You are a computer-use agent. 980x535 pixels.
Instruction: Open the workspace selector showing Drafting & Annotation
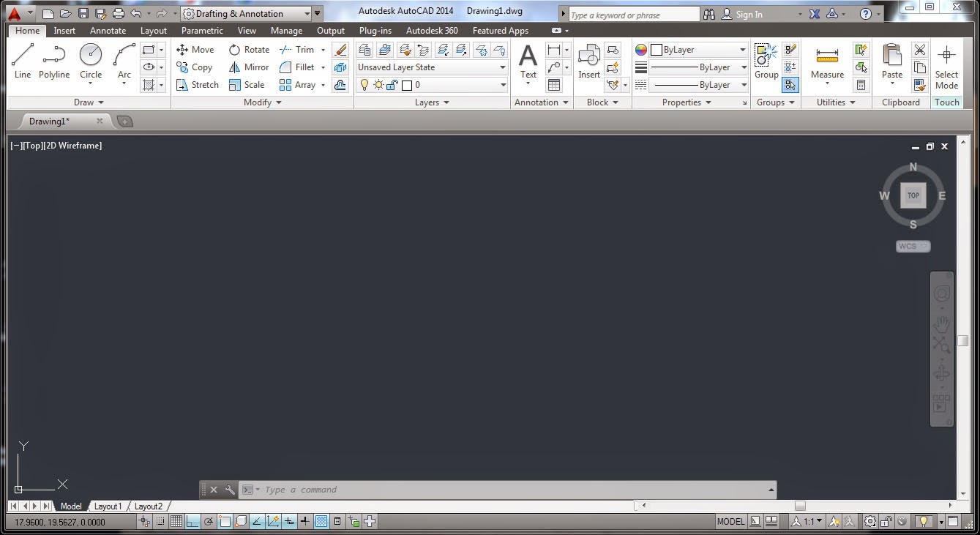[x=307, y=13]
